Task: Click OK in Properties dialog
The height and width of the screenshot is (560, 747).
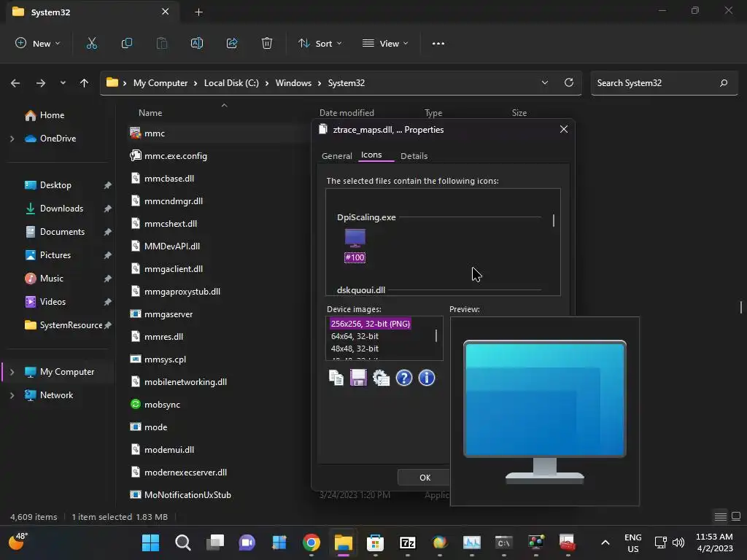Action: click(x=425, y=477)
